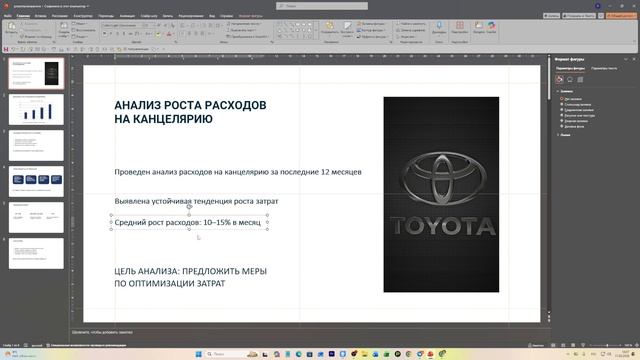
Task: Click the save icon in quick access toolbar
Action: (x=6, y=49)
